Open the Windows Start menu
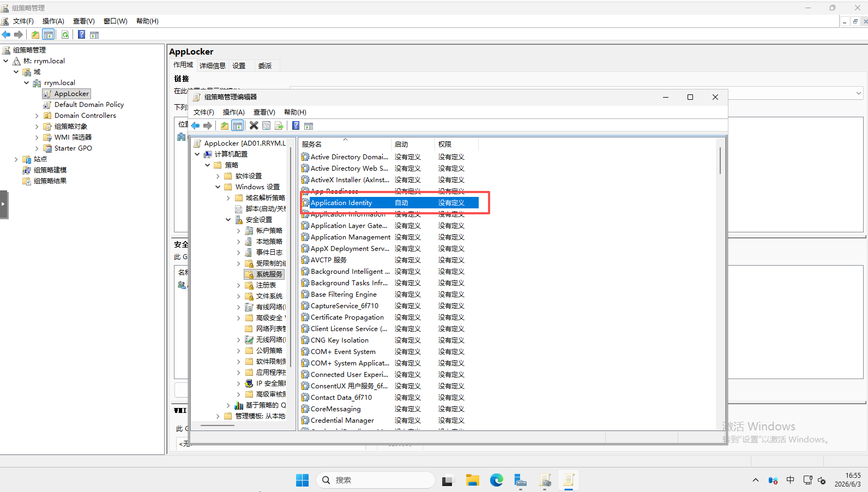The image size is (868, 492). click(x=302, y=480)
